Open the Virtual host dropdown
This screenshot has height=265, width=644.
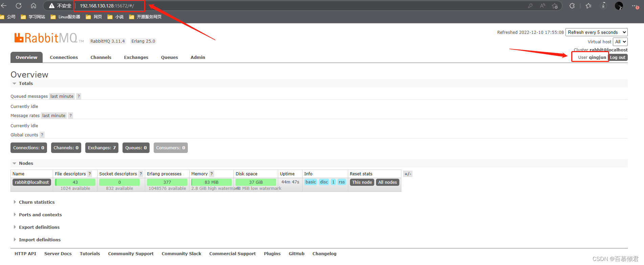[x=620, y=42]
